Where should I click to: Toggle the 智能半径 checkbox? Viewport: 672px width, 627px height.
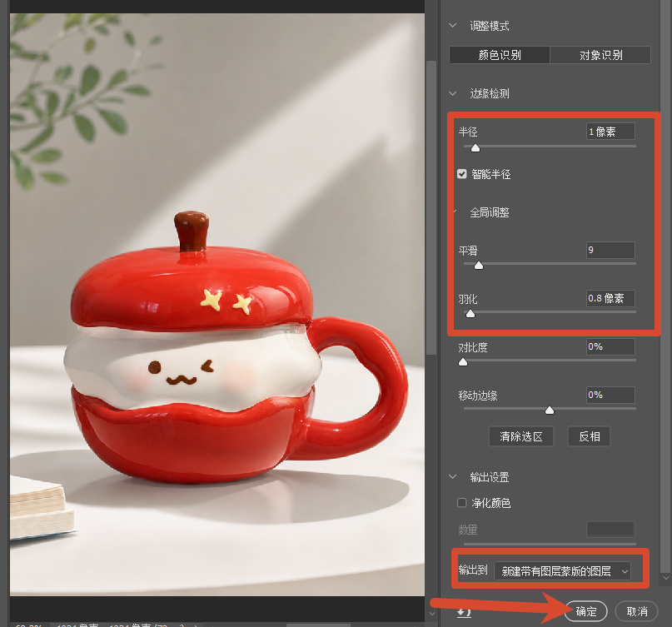[x=461, y=174]
